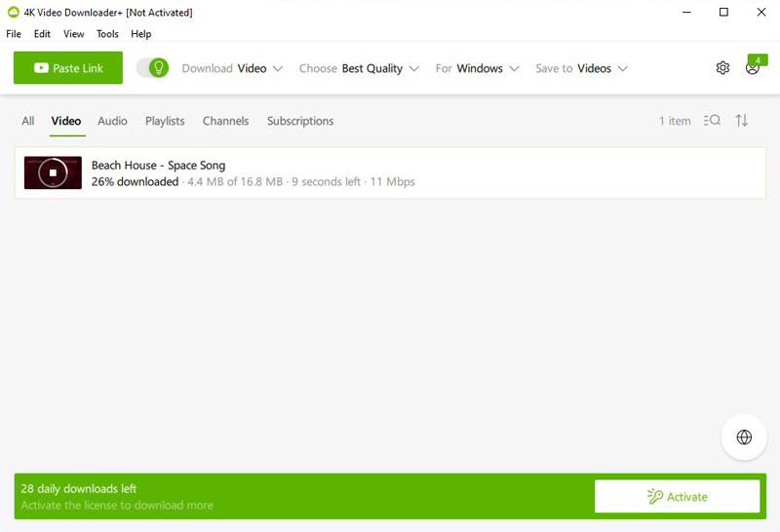Open the settings gear icon
Screen dimensions: 780x532
(x=722, y=67)
